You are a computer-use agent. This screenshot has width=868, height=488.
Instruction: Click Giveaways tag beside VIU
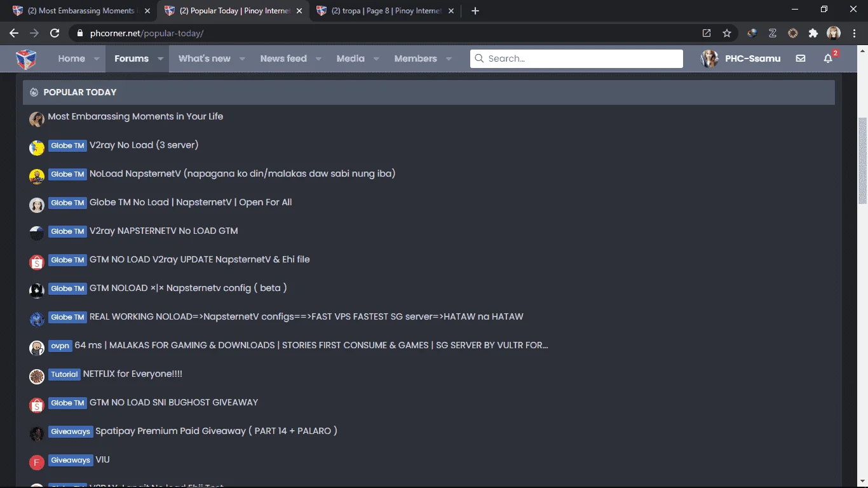71,460
